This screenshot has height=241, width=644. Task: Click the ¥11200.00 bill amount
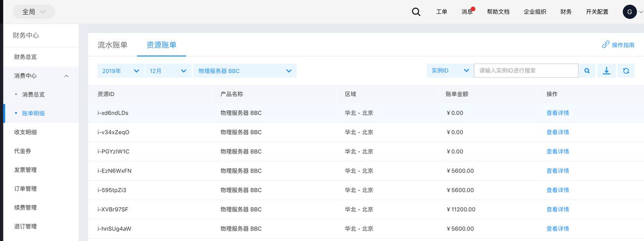point(461,209)
